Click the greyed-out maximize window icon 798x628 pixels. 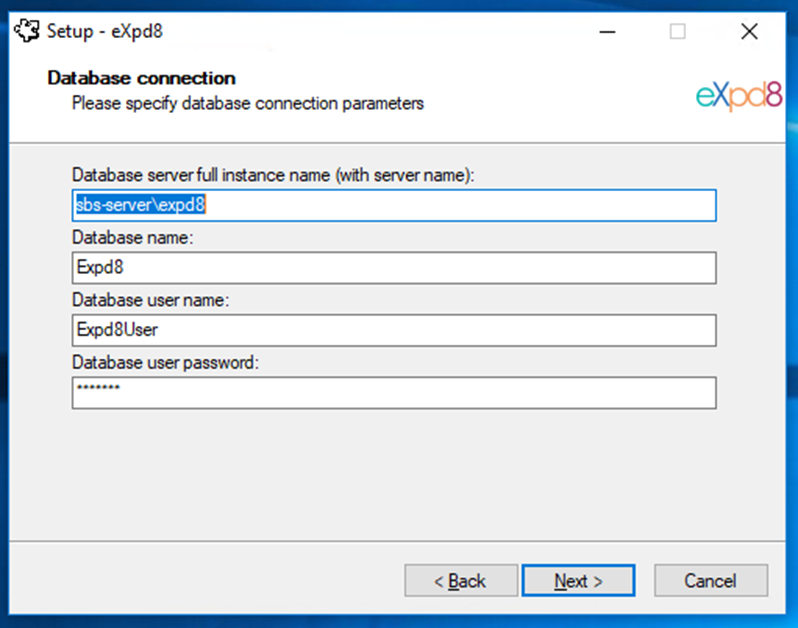(677, 32)
